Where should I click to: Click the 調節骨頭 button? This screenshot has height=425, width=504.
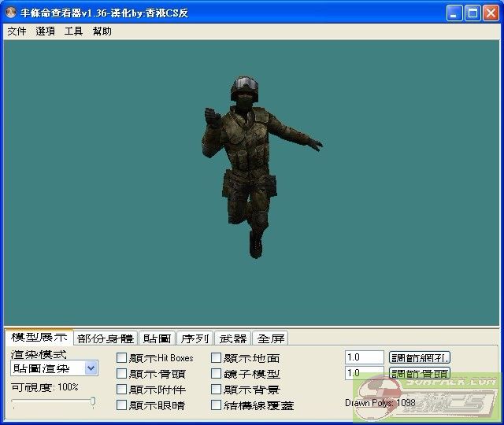click(420, 373)
